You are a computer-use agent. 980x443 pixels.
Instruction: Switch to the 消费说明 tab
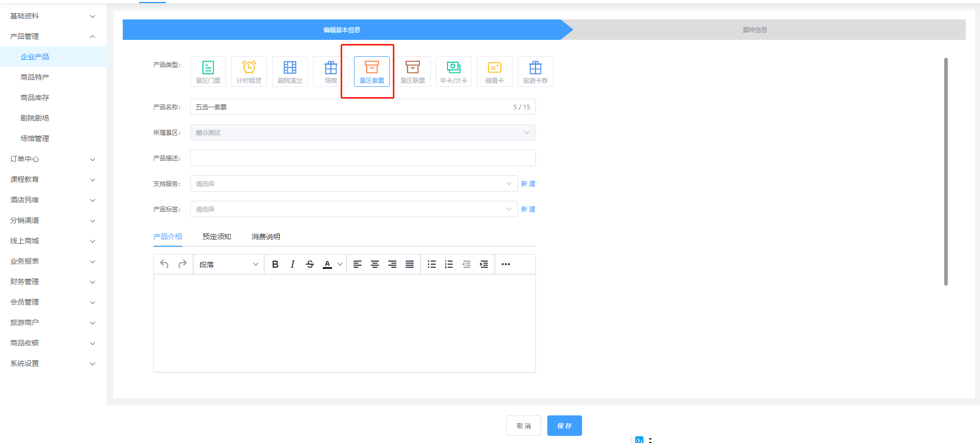266,237
